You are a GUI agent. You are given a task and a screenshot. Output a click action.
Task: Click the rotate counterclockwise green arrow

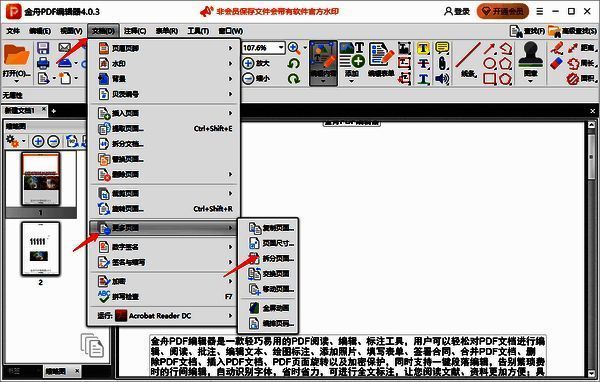pyautogui.click(x=293, y=63)
